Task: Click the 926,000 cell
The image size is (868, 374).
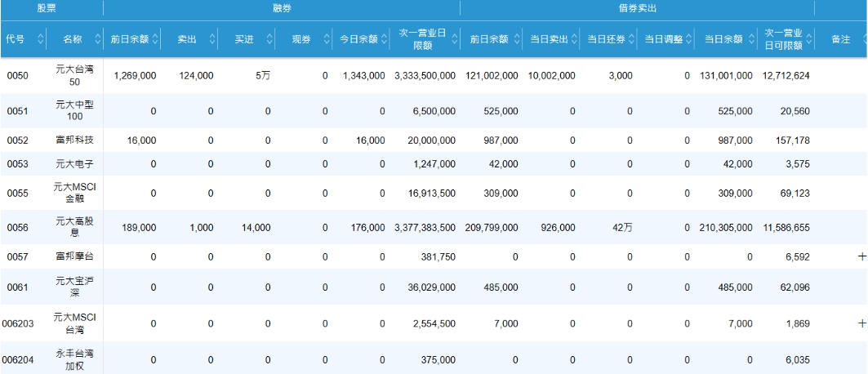Action: (x=558, y=227)
